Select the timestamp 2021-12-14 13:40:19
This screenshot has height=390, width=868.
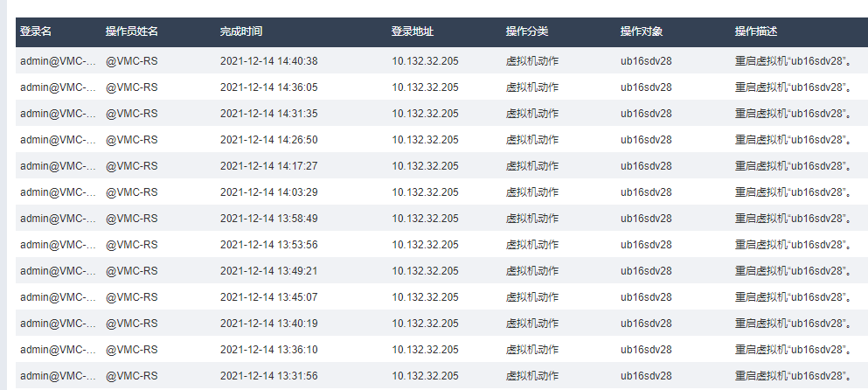[x=268, y=324]
